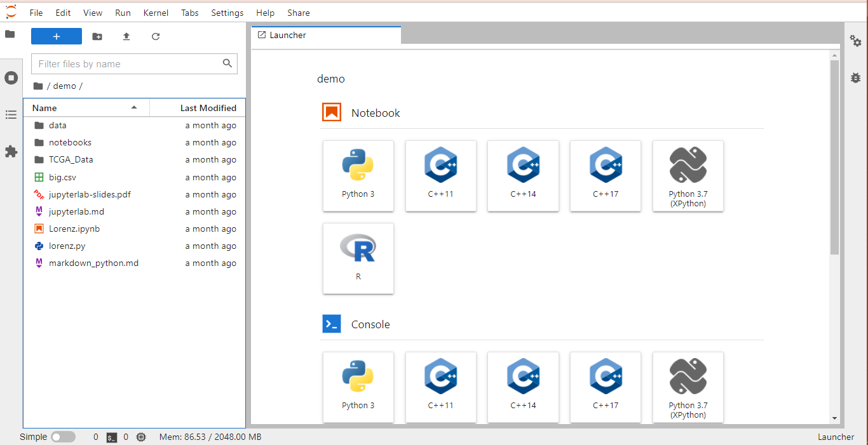868x445 pixels.
Task: Select jupyterlab-slides.pdf file
Action: 134,194
